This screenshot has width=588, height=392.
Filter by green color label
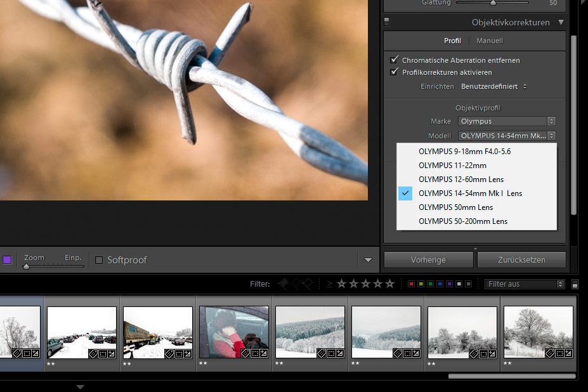[x=431, y=284]
